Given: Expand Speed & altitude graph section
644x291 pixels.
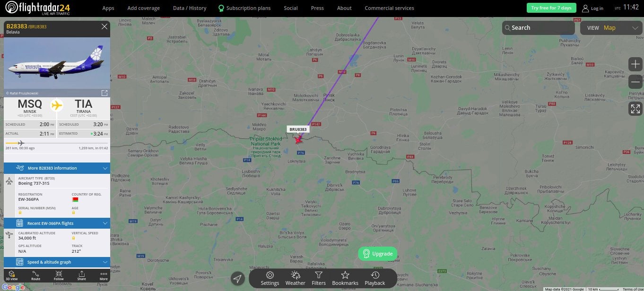Looking at the screenshot, I should 57,262.
